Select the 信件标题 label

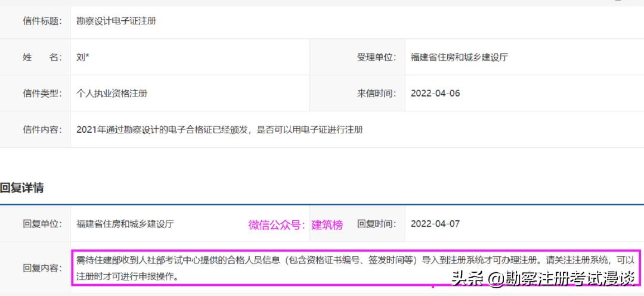click(42, 21)
